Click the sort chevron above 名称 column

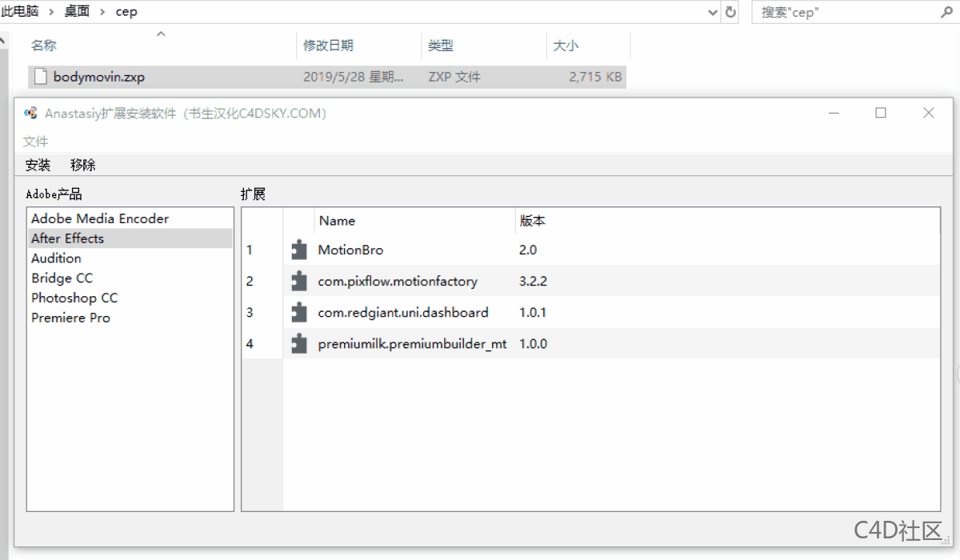(x=160, y=34)
